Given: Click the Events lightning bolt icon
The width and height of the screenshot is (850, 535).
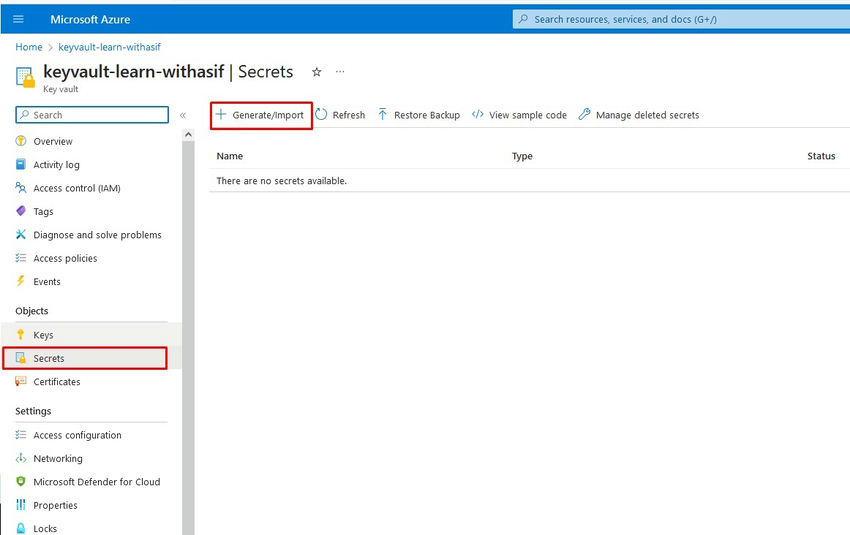Looking at the screenshot, I should [21, 281].
